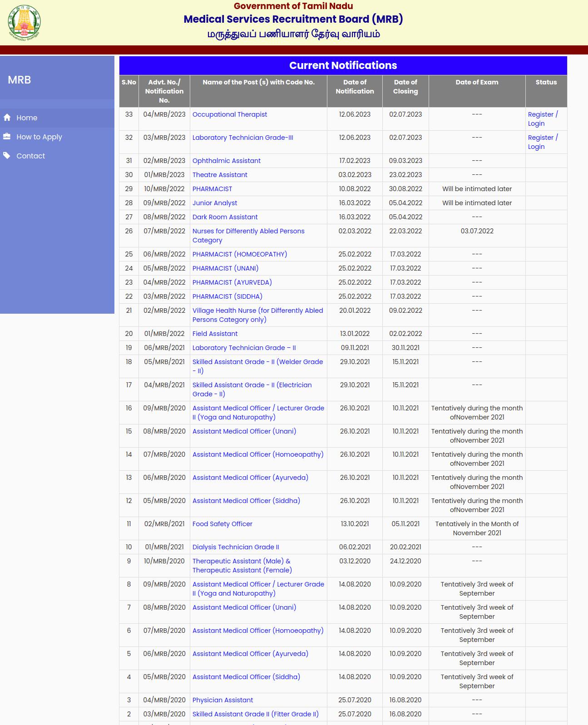The height and width of the screenshot is (725, 588).
Task: Click the Home house icon in sidebar
Action: pos(7,118)
